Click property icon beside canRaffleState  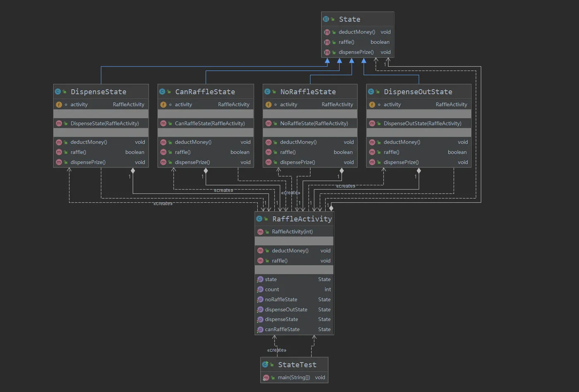[260, 330]
